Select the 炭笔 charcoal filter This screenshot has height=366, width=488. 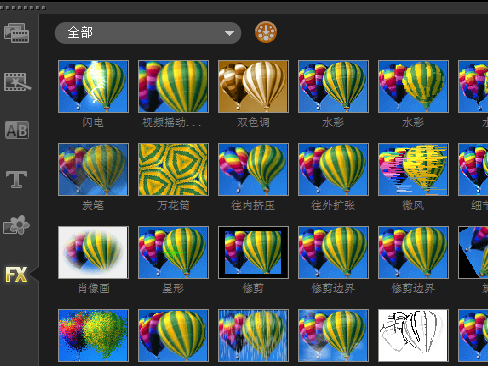coord(93,169)
